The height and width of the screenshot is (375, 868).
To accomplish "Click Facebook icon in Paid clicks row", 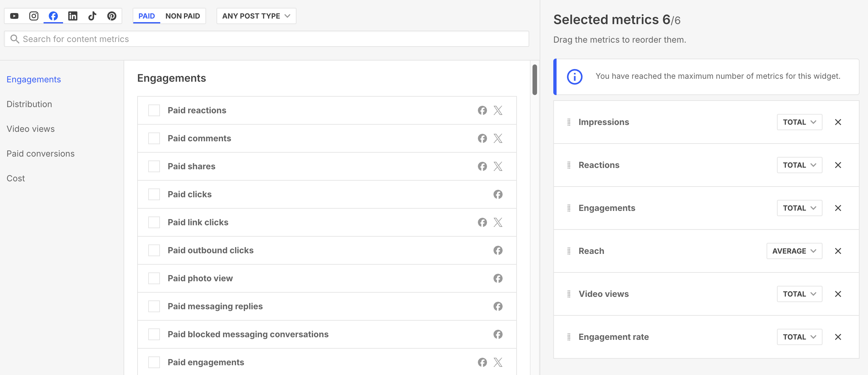I will (498, 194).
